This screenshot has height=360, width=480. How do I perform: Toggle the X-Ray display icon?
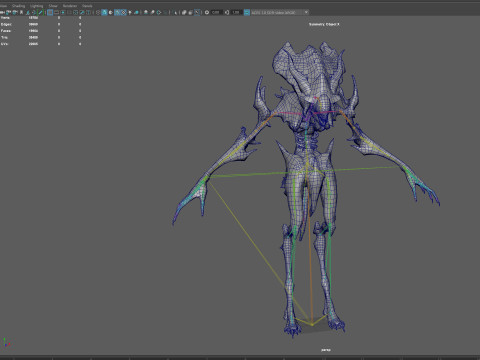tap(184, 12)
